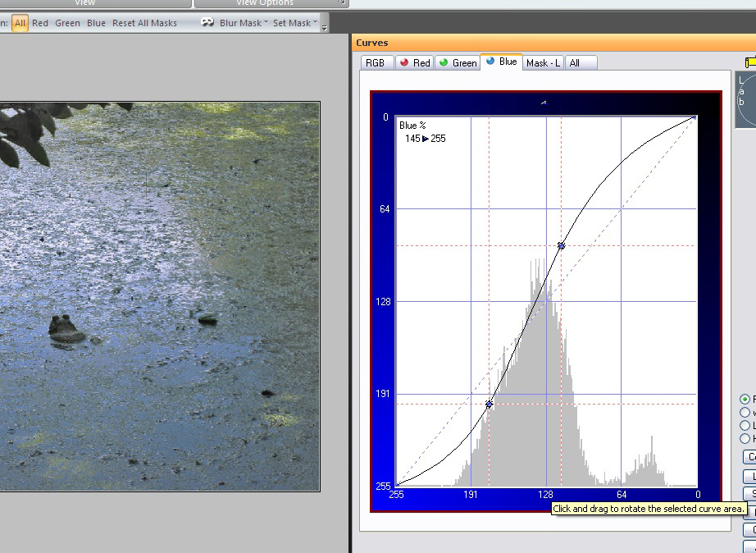Screen dimensions: 756x553
Task: Select the radio option starting with "L"
Action: coord(745,426)
